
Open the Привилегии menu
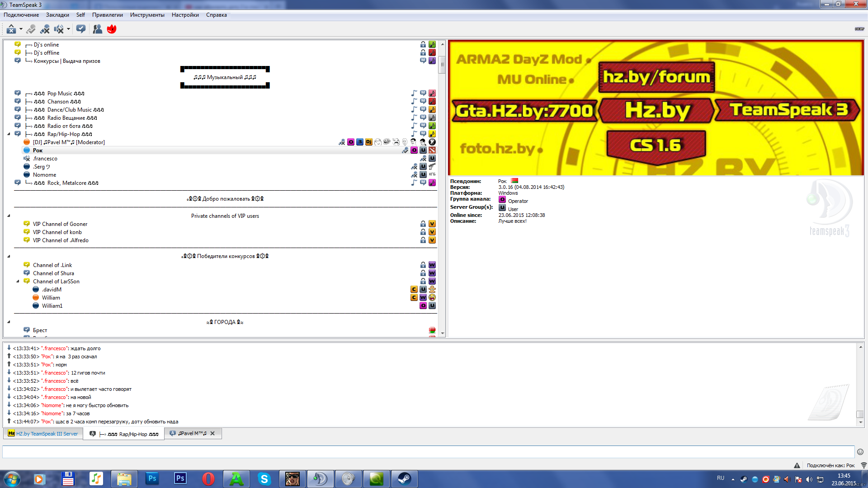click(107, 15)
